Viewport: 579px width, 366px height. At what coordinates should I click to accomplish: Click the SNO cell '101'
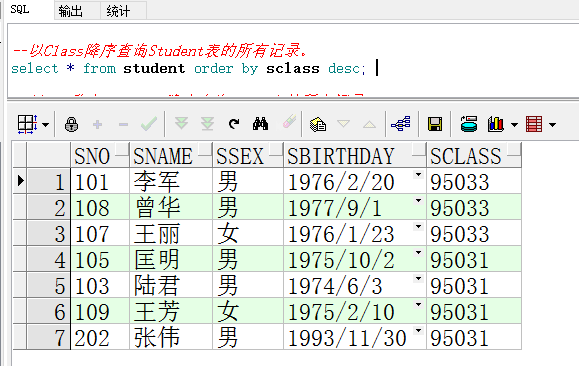coord(100,181)
